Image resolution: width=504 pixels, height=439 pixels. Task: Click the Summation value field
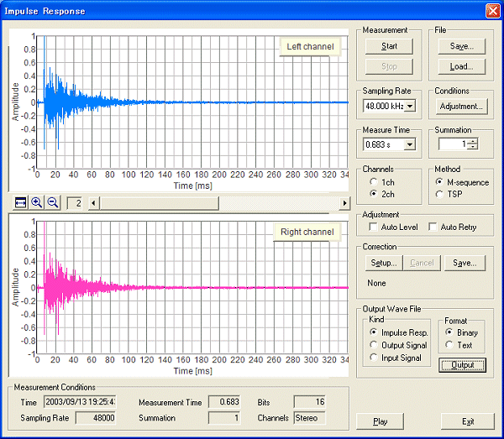[x=453, y=144]
